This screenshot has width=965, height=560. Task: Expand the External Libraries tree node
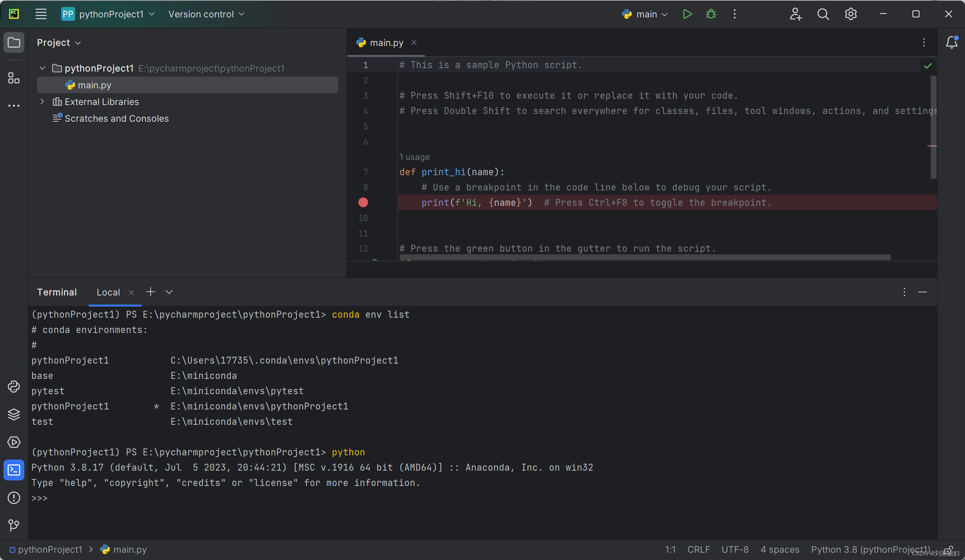42,102
